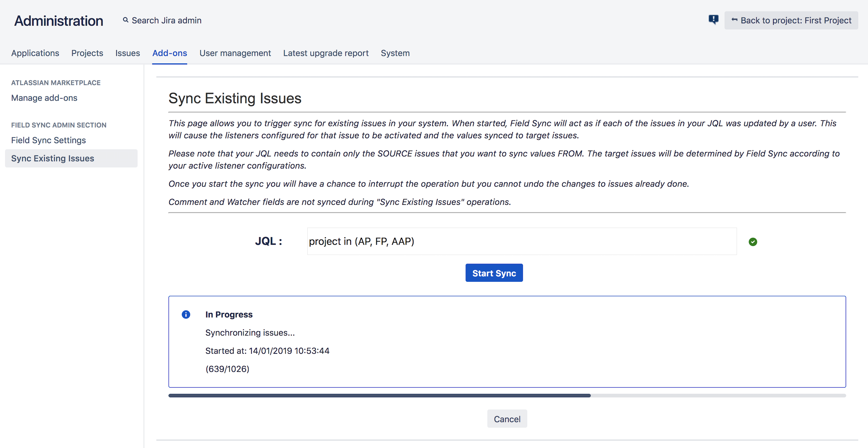Click inside the JQL query field

coord(521,241)
